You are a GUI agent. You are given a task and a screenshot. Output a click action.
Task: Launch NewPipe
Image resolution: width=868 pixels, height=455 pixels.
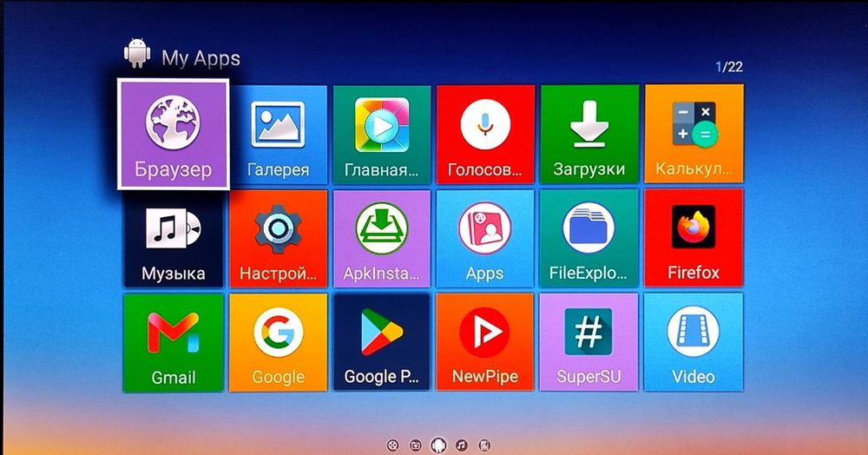pos(485,343)
